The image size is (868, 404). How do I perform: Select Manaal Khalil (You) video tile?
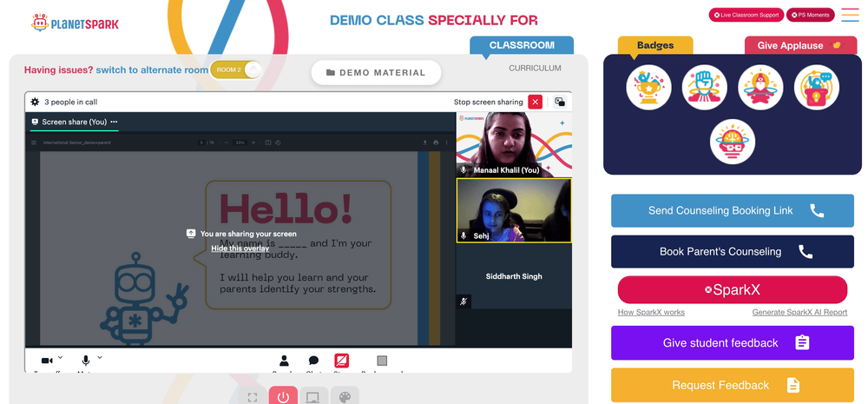(x=514, y=144)
